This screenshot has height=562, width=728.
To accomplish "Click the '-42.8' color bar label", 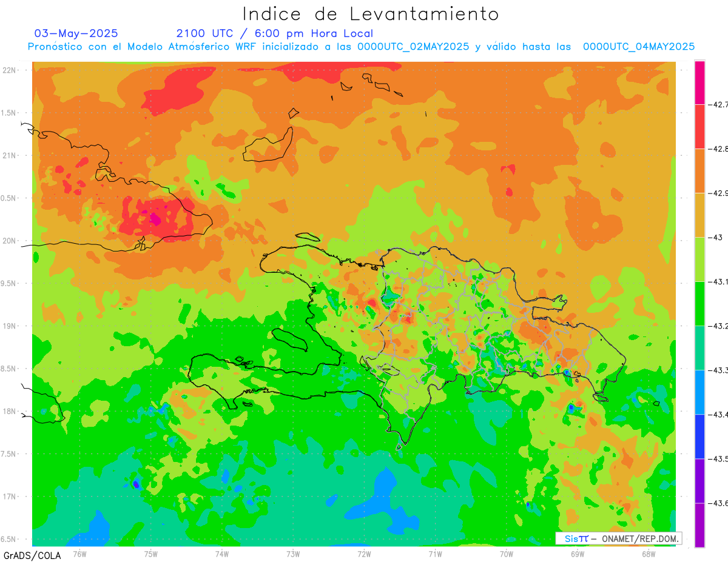I will pyautogui.click(x=720, y=149).
